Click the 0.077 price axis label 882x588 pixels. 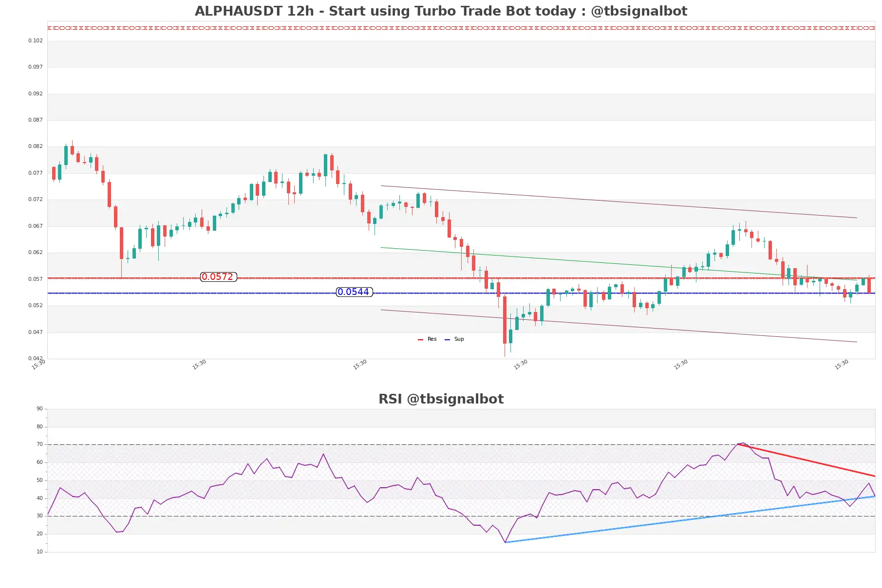pyautogui.click(x=35, y=173)
